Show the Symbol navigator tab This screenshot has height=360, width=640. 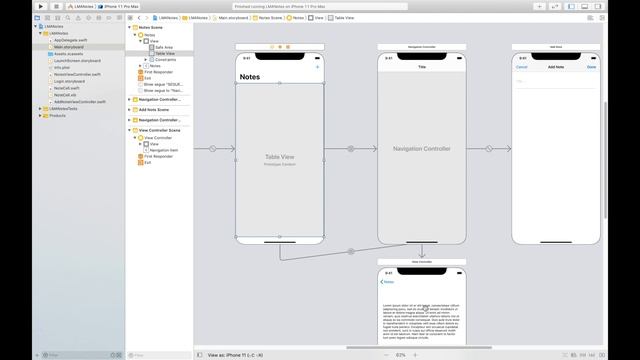tap(58, 18)
